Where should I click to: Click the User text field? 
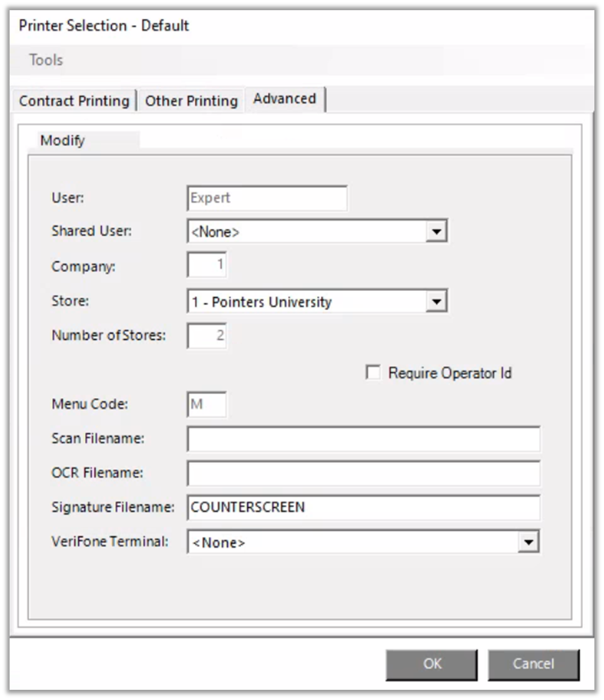coord(267,199)
